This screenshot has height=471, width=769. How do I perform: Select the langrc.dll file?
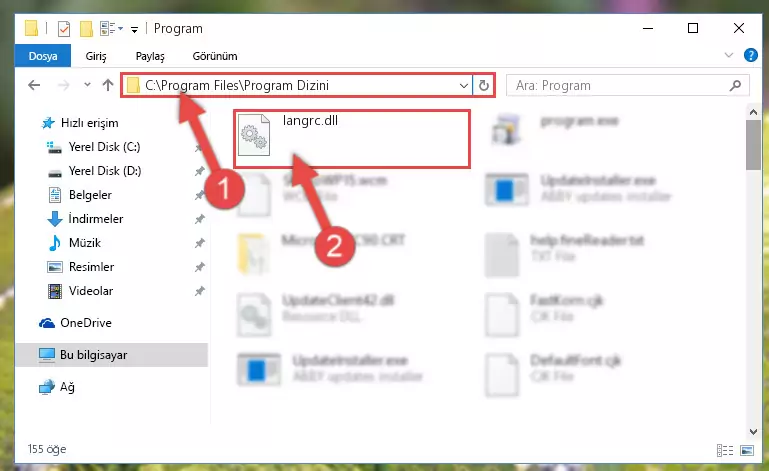pos(352,139)
